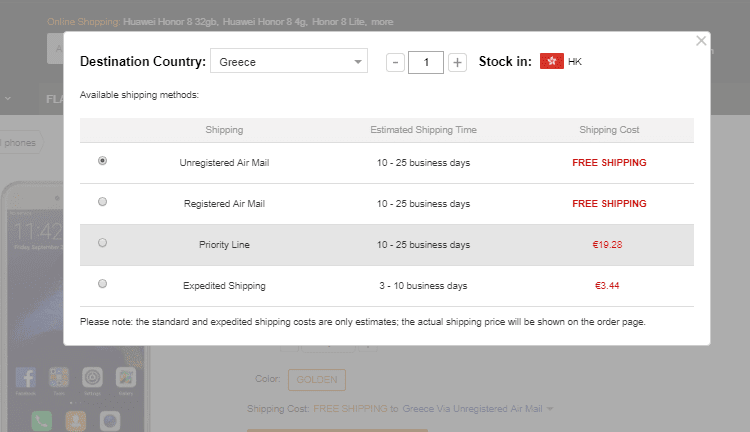
Task: Increase quantity with the plus button
Action: tap(457, 62)
